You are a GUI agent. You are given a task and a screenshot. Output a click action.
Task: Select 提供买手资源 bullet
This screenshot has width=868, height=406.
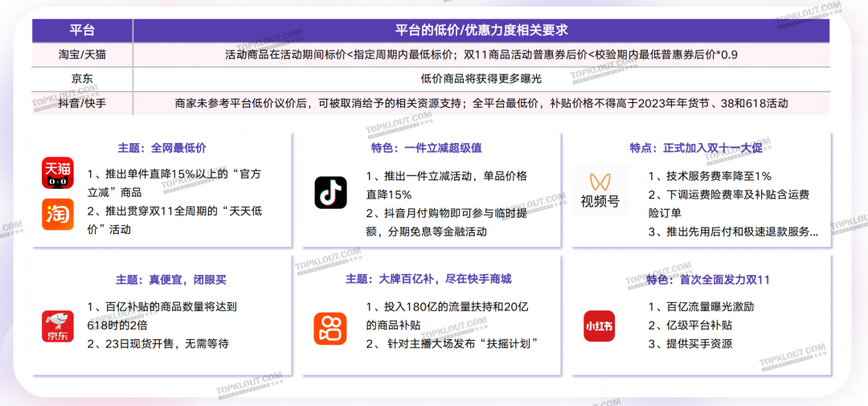(x=690, y=343)
